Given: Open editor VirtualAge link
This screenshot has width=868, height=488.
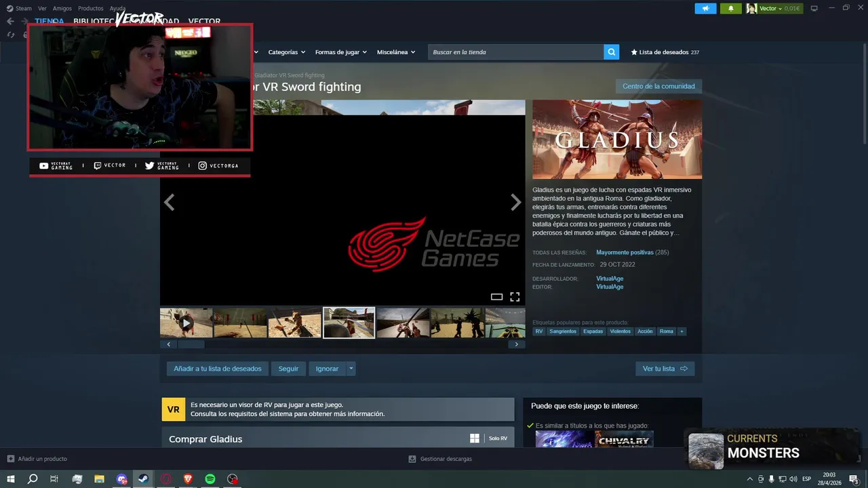Looking at the screenshot, I should click(610, 287).
